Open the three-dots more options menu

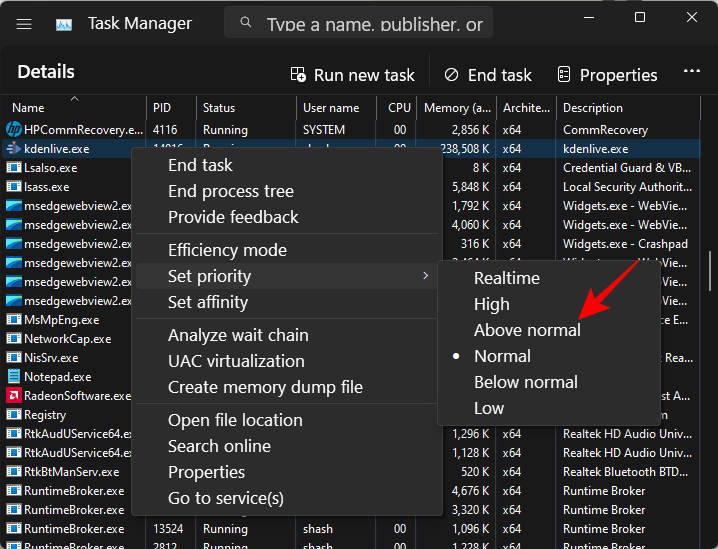[691, 72]
